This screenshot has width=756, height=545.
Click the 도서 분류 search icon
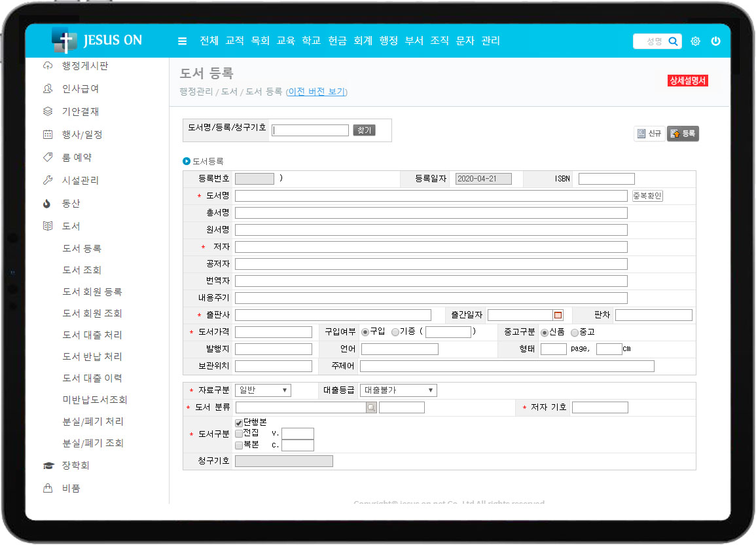371,407
